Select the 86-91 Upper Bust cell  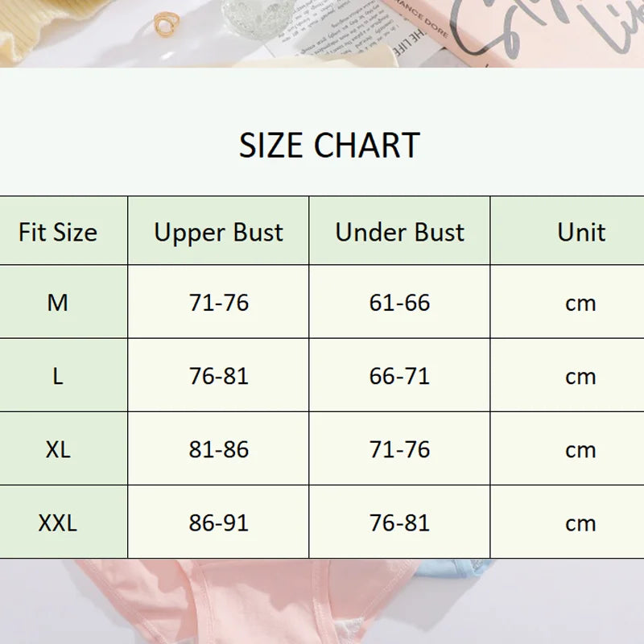(219, 523)
